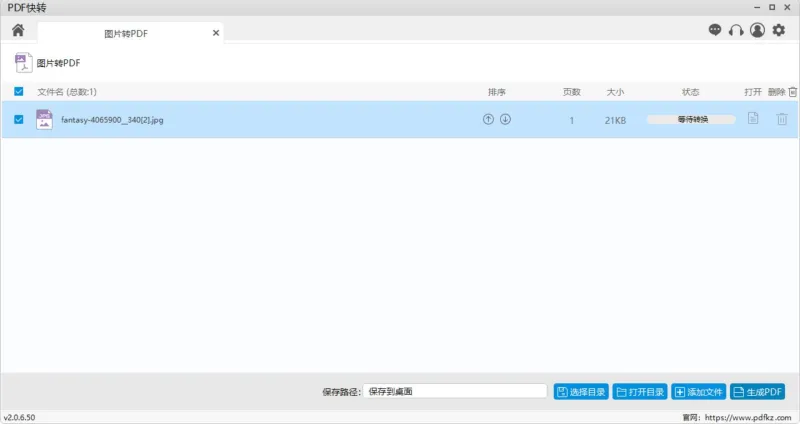
Task: Delete the fantasy-4065900 row with trash icon
Action: tap(782, 119)
